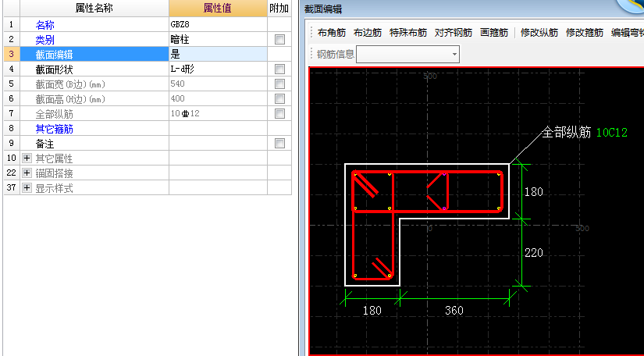Click the 属性名称 column header
The image size is (644, 356).
[94, 8]
